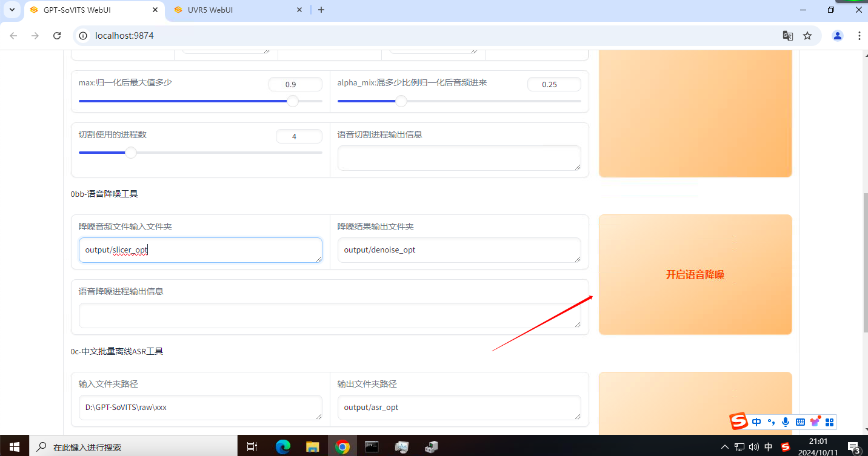Viewport: 868px width, 456px height.
Task: Open the Chrome profile avatar menu
Action: click(838, 36)
